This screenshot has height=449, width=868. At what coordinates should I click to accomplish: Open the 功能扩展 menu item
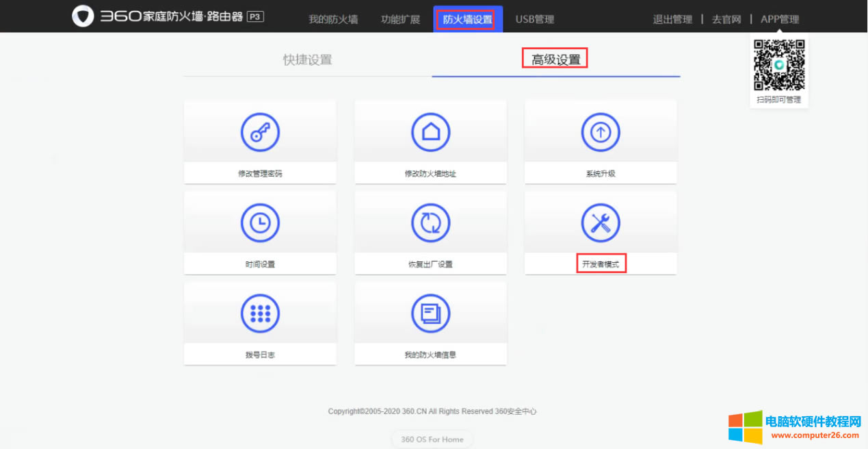point(400,18)
